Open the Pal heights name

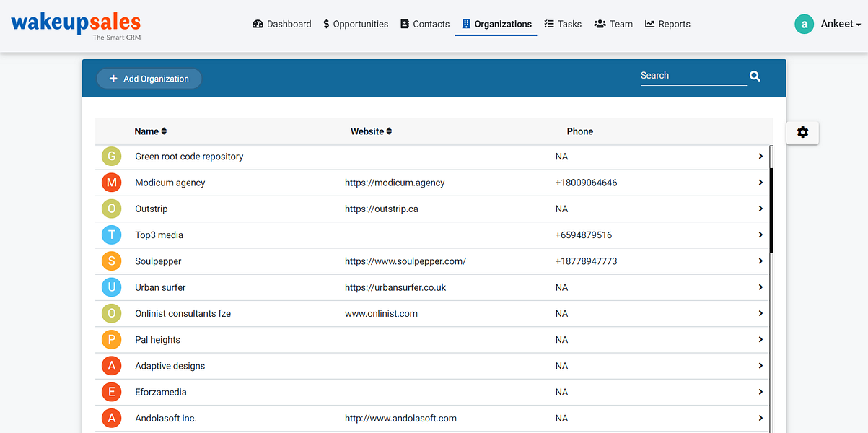[x=158, y=339]
